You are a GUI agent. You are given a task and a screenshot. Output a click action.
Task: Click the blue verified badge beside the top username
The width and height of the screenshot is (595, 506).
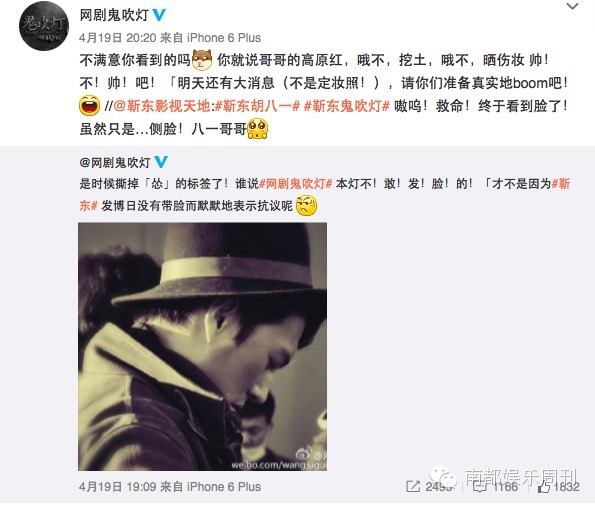pos(159,15)
